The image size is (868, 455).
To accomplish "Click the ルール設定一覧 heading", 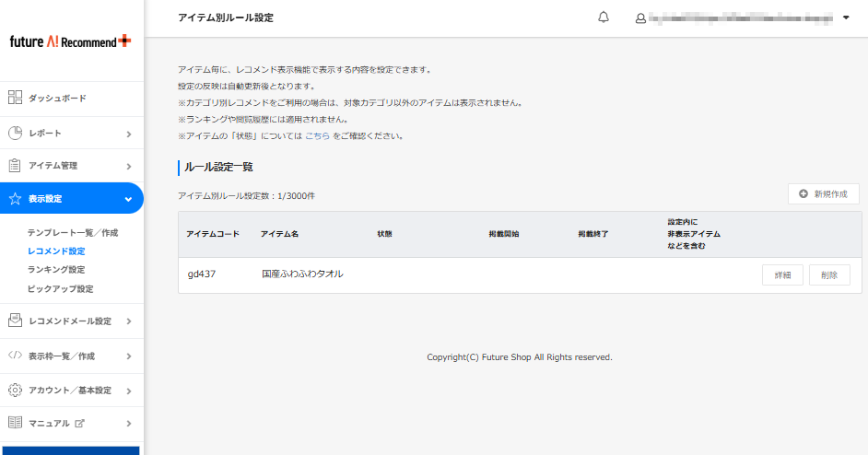I will click(x=218, y=167).
